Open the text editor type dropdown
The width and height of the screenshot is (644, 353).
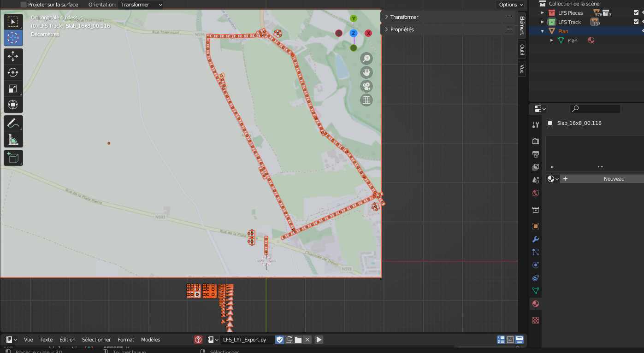12,340
